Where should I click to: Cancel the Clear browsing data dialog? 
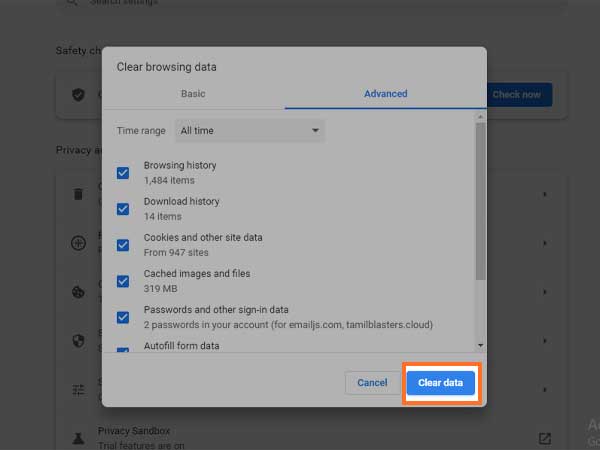[x=372, y=383]
